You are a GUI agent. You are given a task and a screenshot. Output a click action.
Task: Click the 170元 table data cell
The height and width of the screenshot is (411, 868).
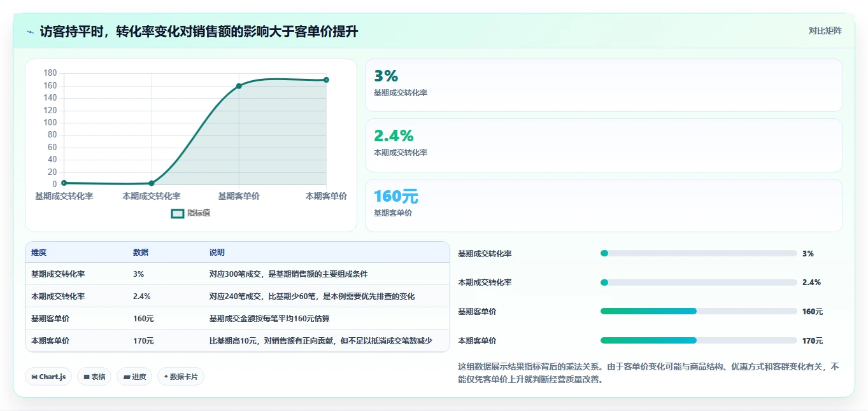pos(143,341)
